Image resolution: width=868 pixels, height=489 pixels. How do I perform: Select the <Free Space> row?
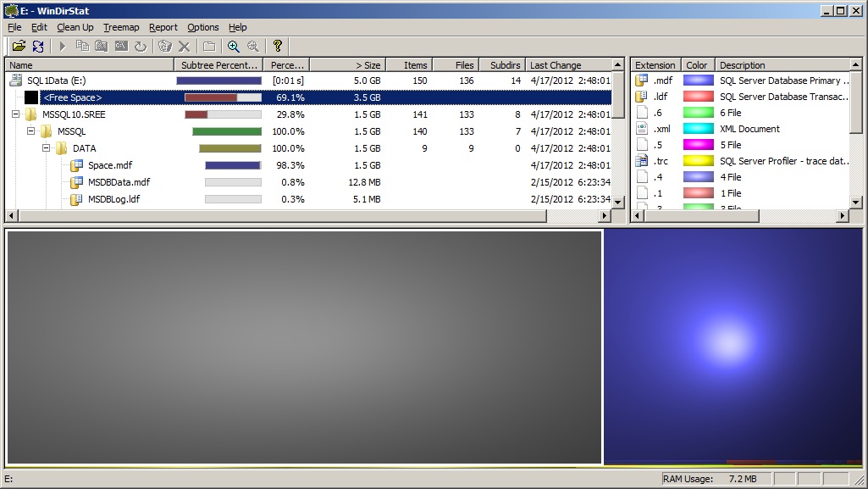(x=73, y=97)
